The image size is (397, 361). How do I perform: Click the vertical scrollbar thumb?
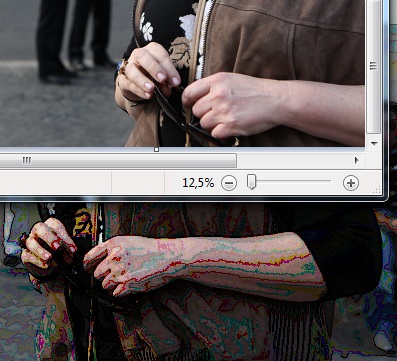tap(373, 67)
